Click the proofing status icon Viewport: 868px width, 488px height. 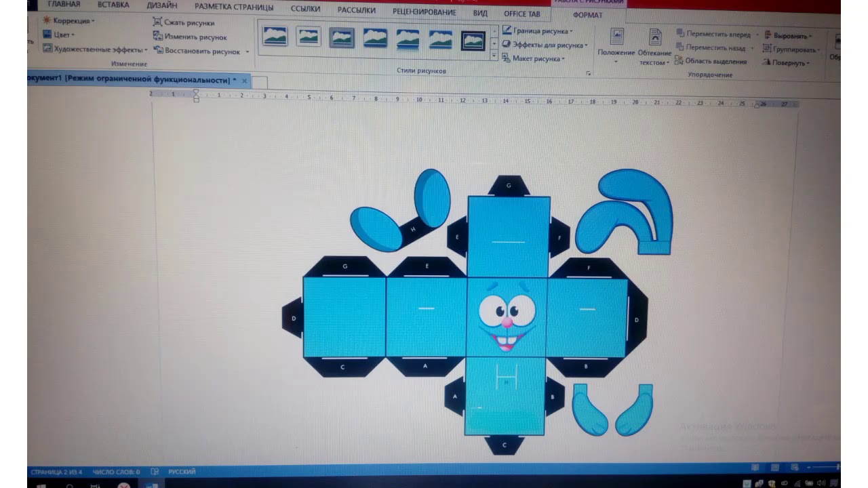[155, 471]
